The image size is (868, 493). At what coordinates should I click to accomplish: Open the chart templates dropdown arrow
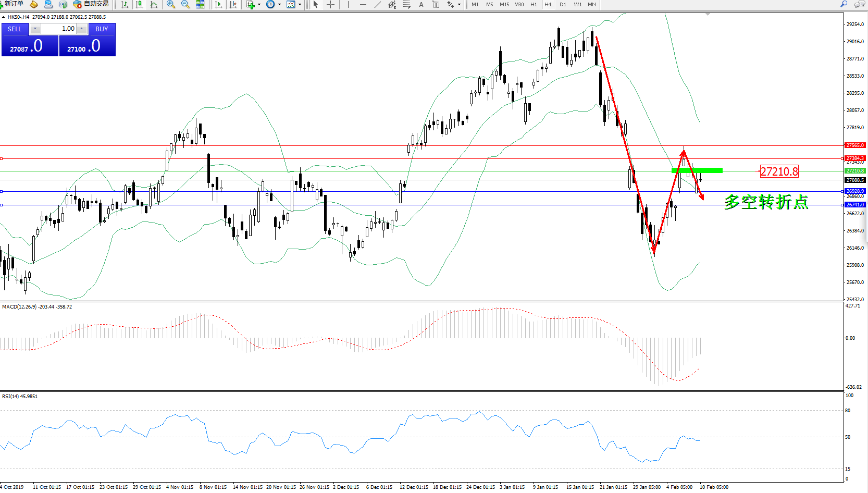pos(300,5)
